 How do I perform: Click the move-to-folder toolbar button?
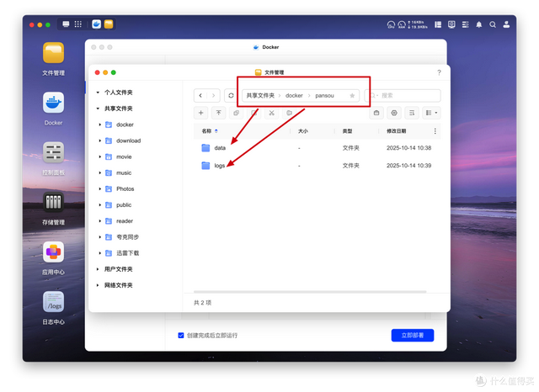point(290,113)
